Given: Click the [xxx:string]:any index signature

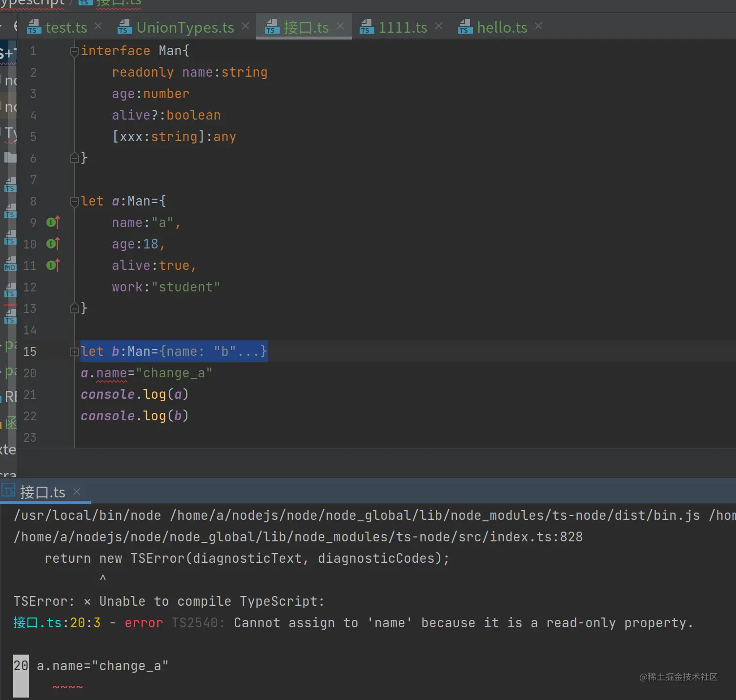Looking at the screenshot, I should 174,137.
